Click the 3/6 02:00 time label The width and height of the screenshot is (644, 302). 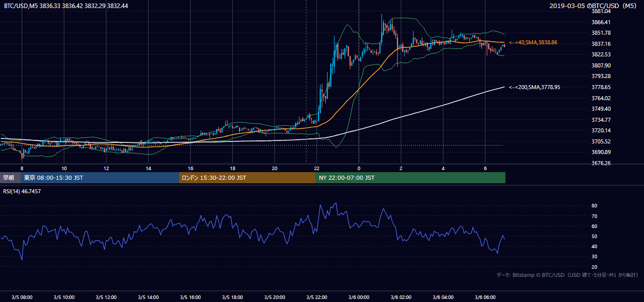(401, 297)
